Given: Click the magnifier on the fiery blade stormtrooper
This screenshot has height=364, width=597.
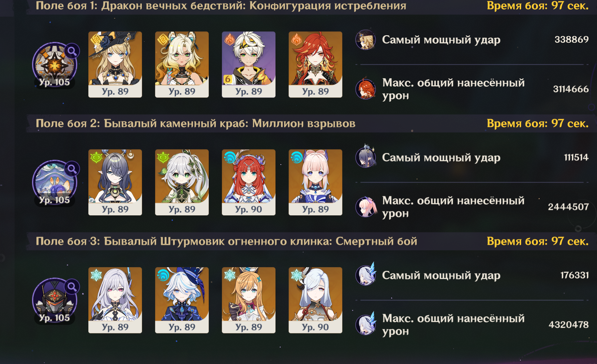Looking at the screenshot, I should [72, 287].
